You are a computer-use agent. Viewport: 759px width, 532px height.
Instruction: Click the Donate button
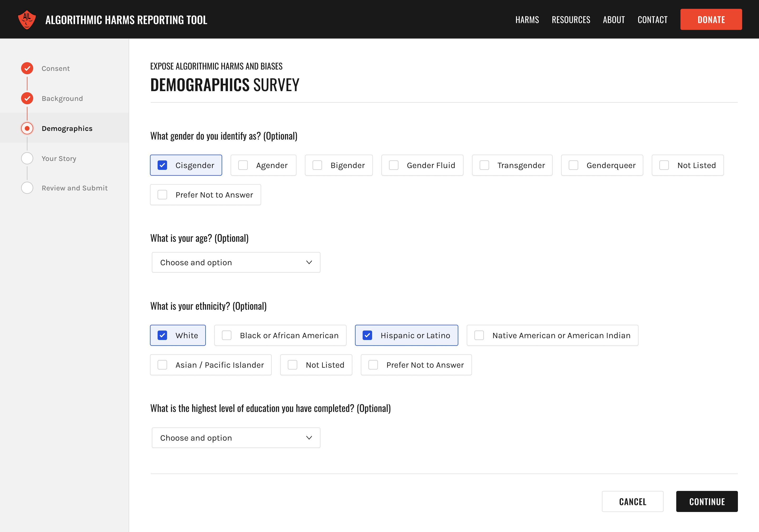tap(711, 19)
